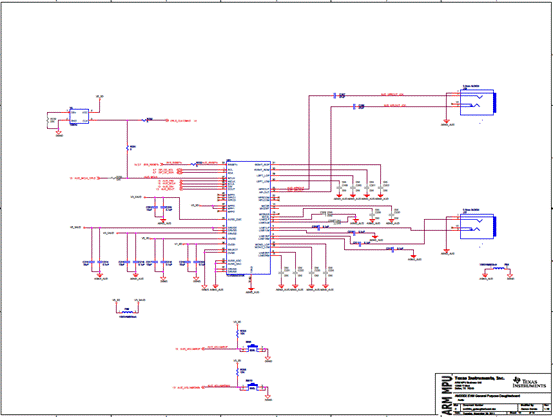Click the lower pushbutton switch symbol
Viewport: 553px width, 417px height.
253,387
